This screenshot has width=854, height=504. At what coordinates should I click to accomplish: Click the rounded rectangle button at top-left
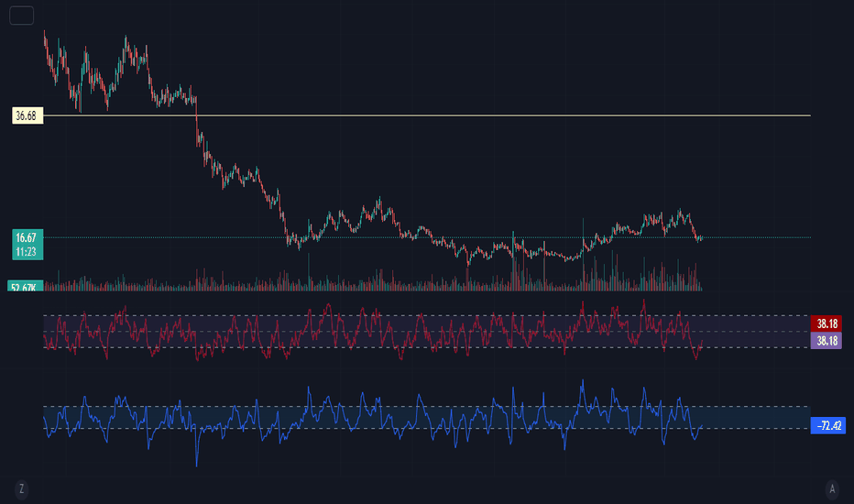tap(22, 16)
